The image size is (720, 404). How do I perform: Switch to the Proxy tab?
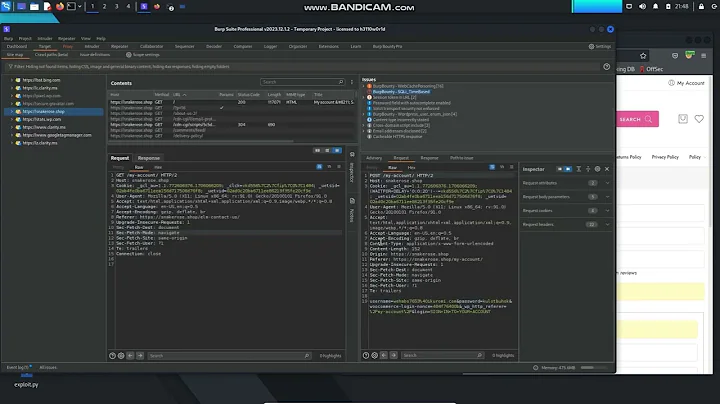[x=68, y=46]
